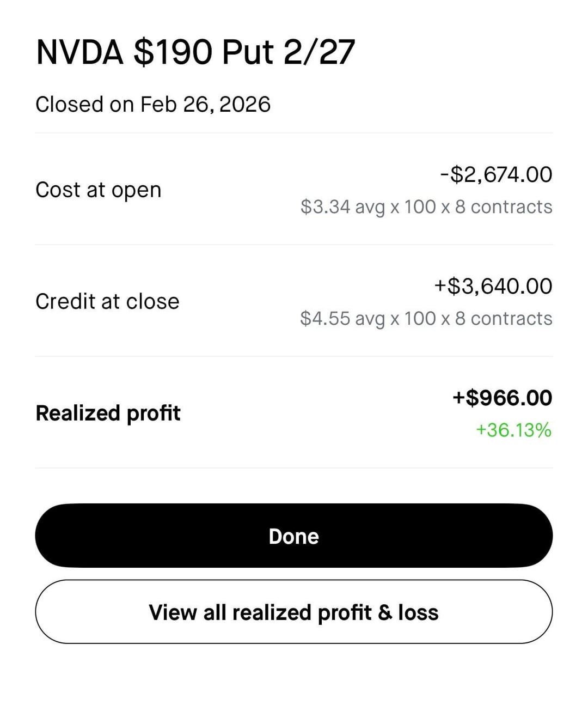Select the Cost at open label
Screen dimensions: 588x717
coord(99,190)
